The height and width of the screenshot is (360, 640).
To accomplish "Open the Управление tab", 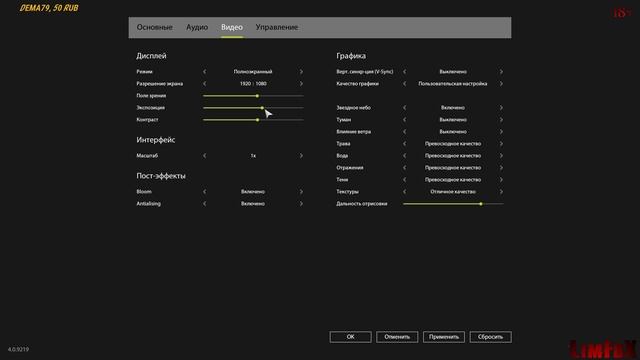I will tap(277, 27).
